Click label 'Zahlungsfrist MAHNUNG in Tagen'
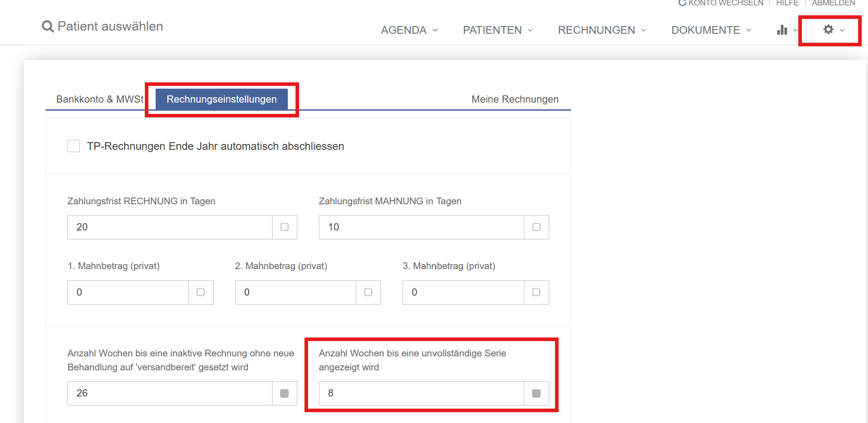The height and width of the screenshot is (423, 868). point(390,201)
